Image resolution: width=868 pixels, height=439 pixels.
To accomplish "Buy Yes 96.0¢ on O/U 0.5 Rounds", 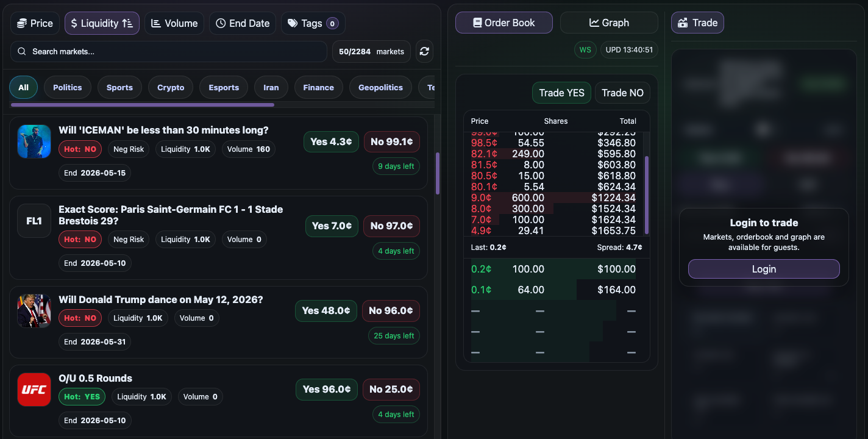I will click(x=327, y=389).
